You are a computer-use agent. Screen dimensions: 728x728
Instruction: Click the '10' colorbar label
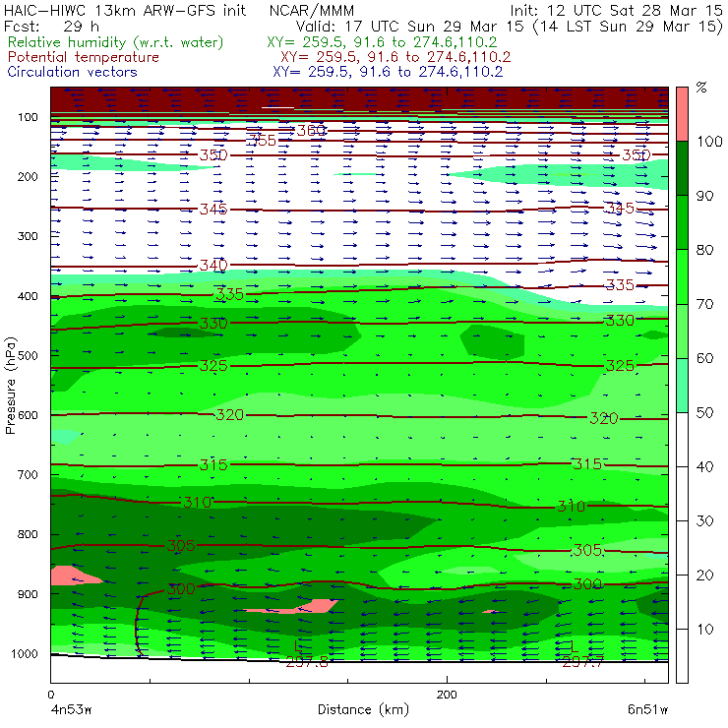click(x=704, y=630)
